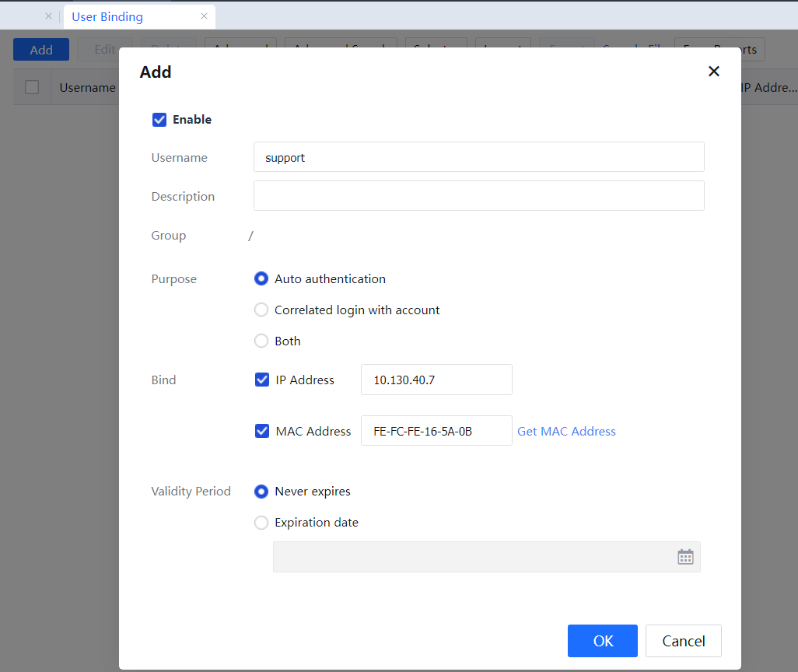Click the Get MAC Address link
The height and width of the screenshot is (672, 798).
pyautogui.click(x=566, y=432)
